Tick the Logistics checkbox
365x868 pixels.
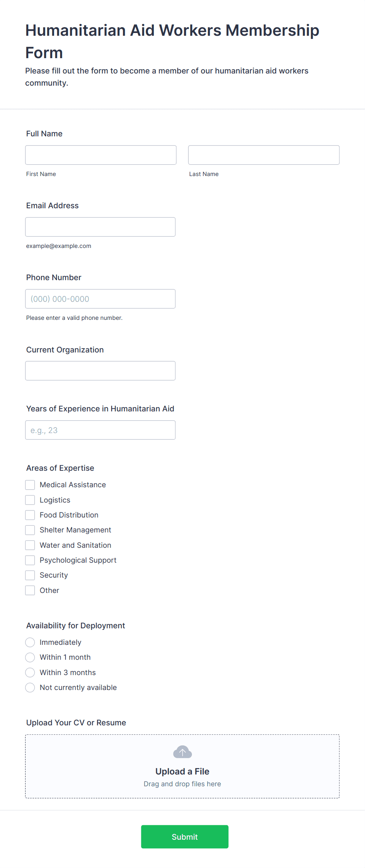(30, 500)
